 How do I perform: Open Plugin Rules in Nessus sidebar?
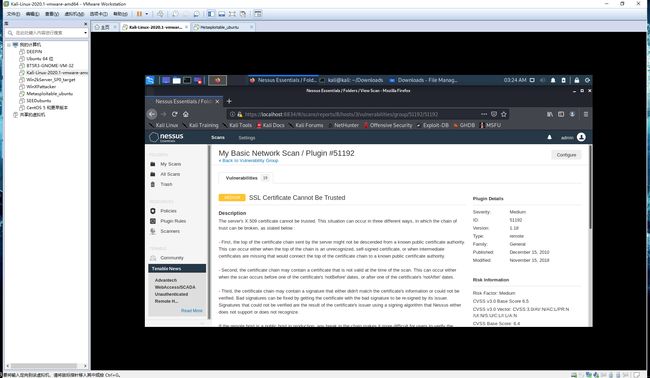click(x=173, y=221)
